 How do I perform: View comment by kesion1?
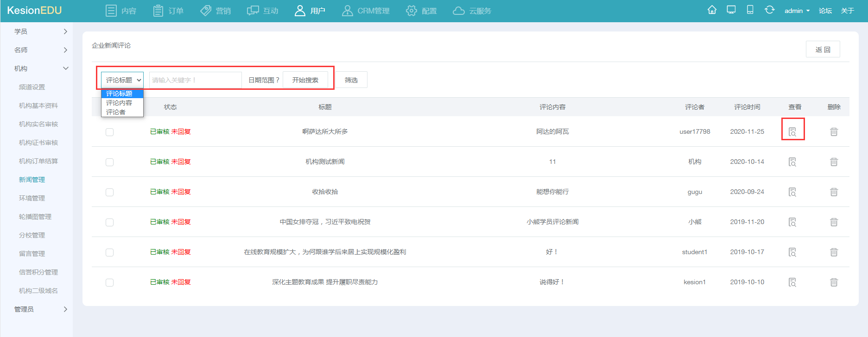pos(792,282)
